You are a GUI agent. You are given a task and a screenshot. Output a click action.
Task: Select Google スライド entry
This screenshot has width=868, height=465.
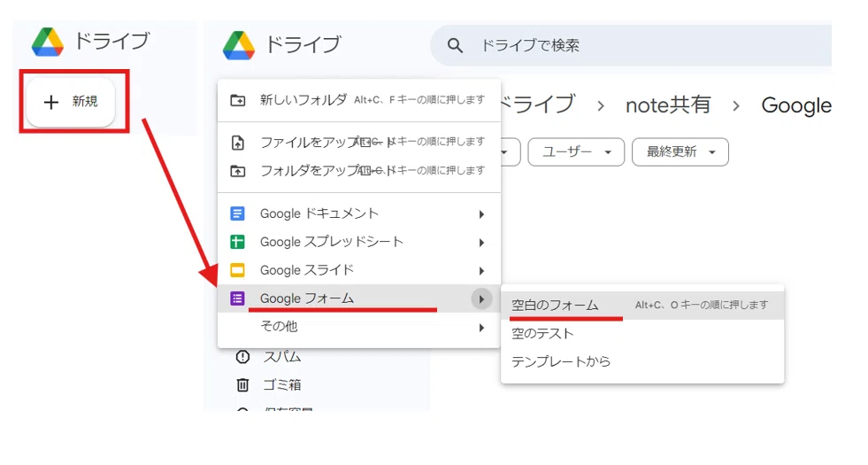pyautogui.click(x=359, y=270)
